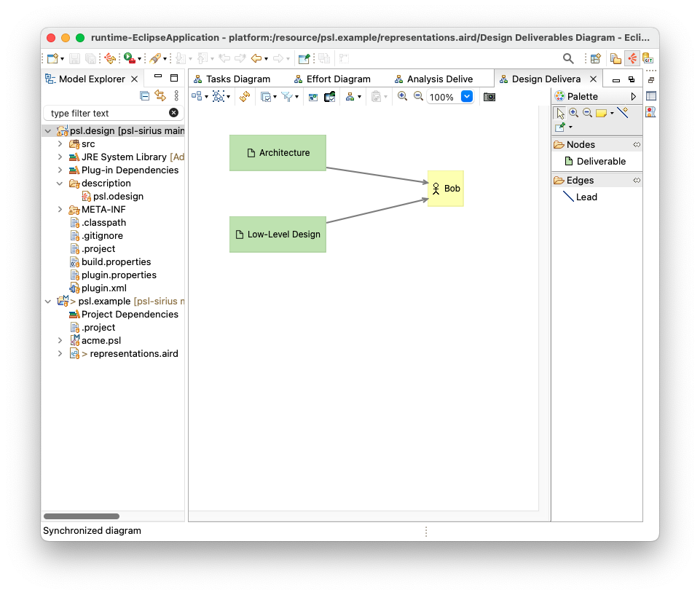This screenshot has height=595, width=700.
Task: Select the Architecture deliverable node
Action: [278, 153]
